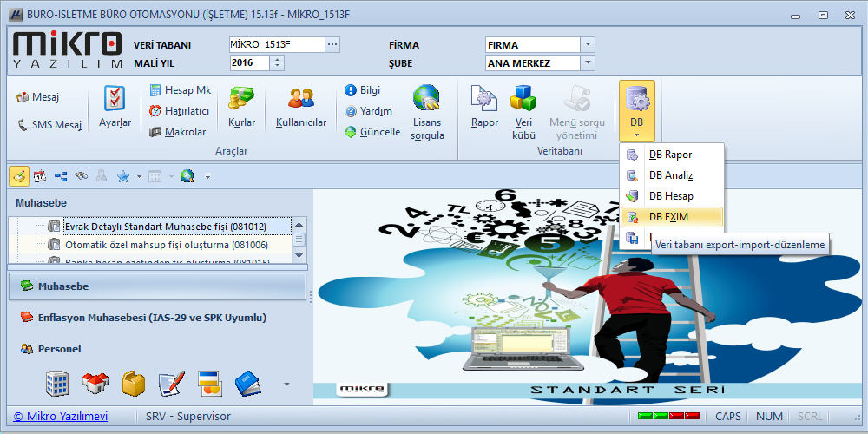Viewport: 868px width, 434px height.
Task: Open Veri kübü data cube
Action: [523, 113]
